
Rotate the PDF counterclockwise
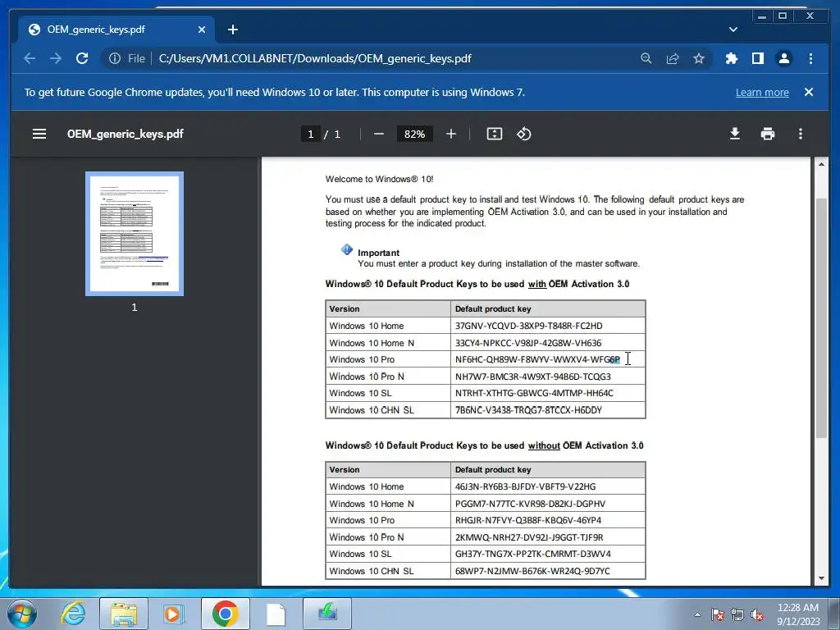point(524,134)
